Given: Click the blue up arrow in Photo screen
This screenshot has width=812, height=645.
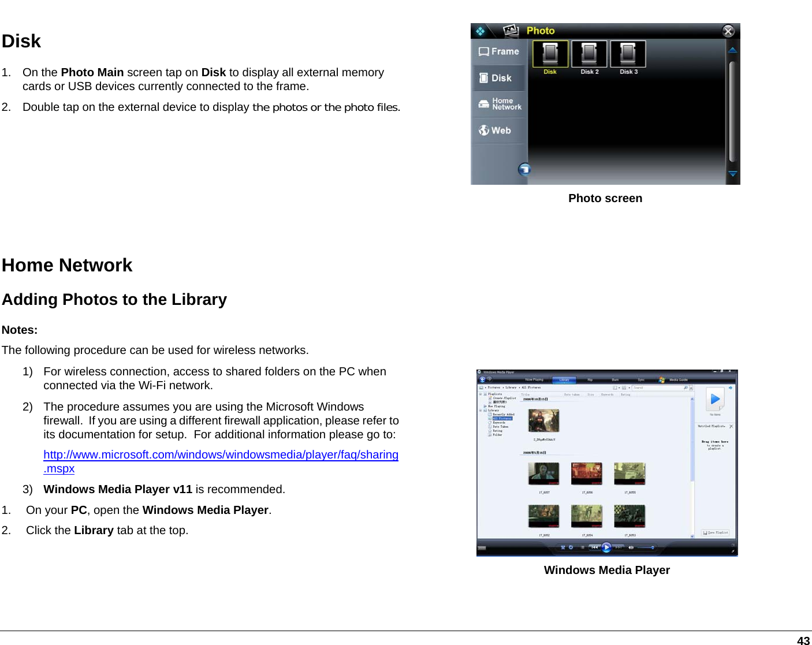Looking at the screenshot, I should [x=732, y=50].
